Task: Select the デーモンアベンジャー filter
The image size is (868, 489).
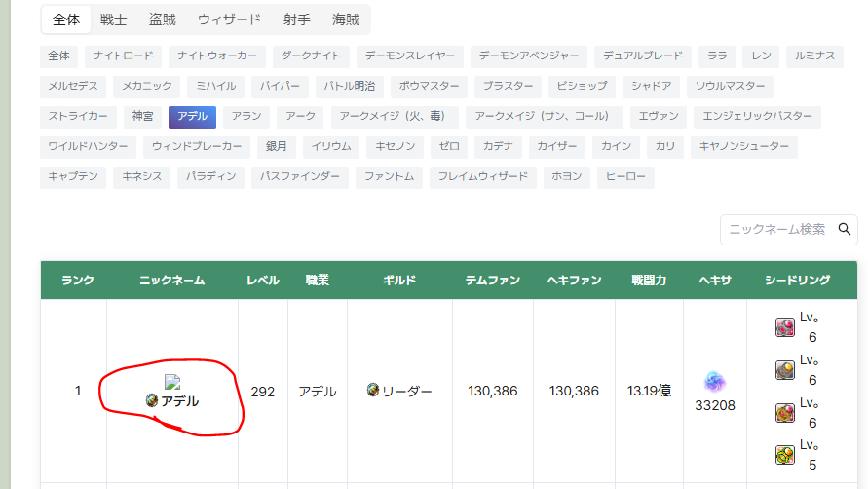Action: click(x=529, y=56)
